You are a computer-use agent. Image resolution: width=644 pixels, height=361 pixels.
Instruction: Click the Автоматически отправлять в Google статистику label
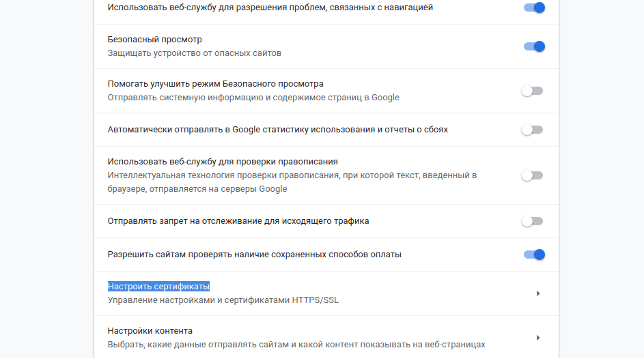pos(277,130)
